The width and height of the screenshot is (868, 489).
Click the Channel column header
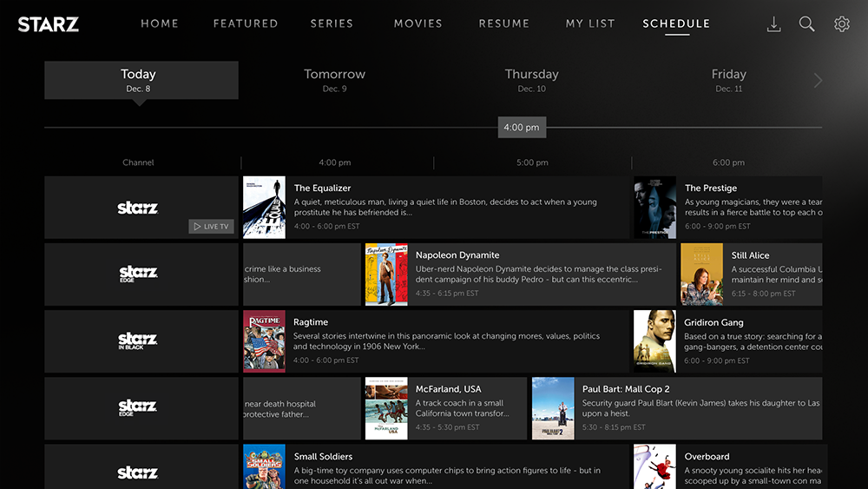[138, 162]
